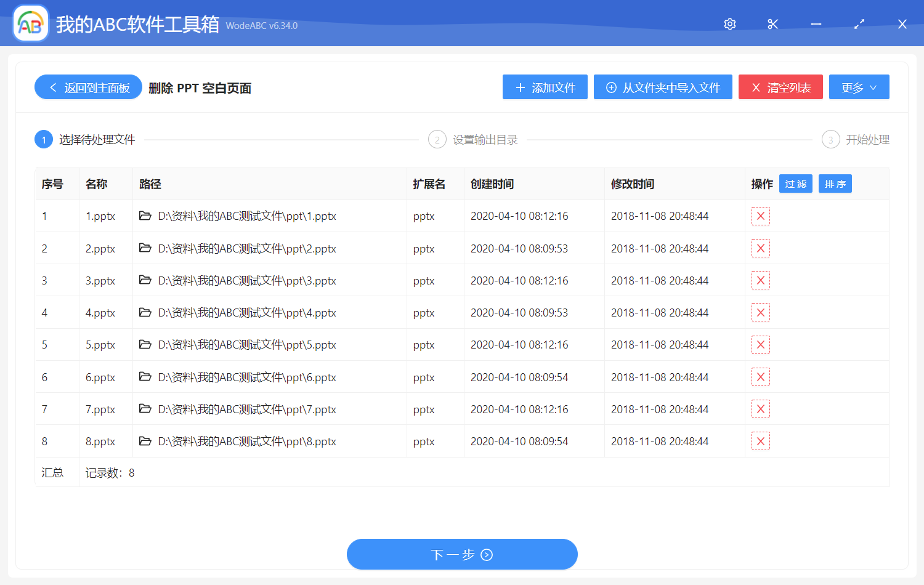The image size is (924, 585).
Task: Click the 排序 sort control
Action: pyautogui.click(x=835, y=184)
